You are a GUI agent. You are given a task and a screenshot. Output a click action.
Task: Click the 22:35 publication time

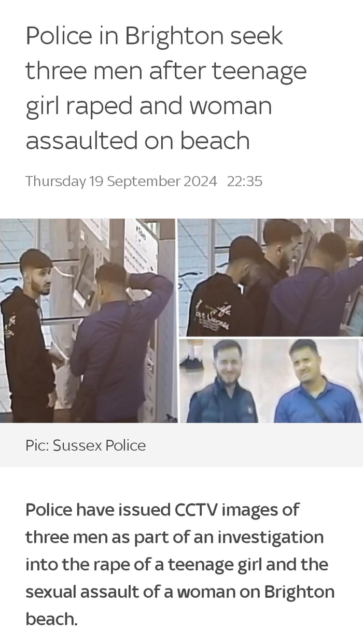pyautogui.click(x=245, y=181)
